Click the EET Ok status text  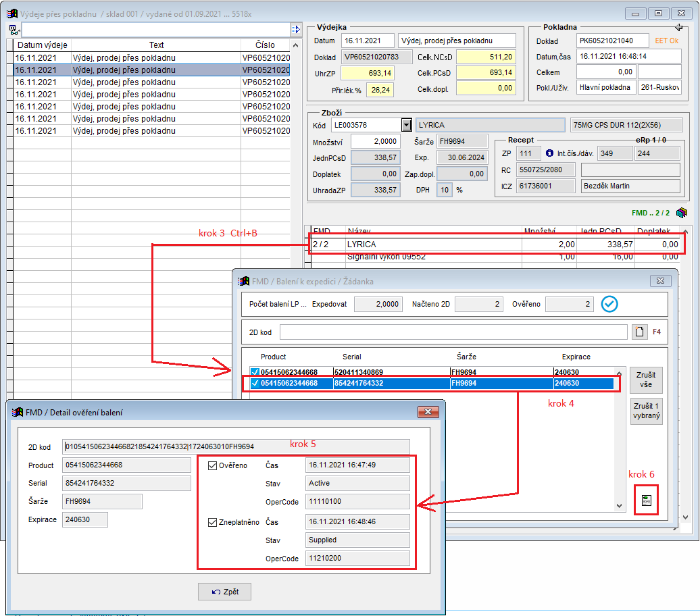[x=666, y=41]
